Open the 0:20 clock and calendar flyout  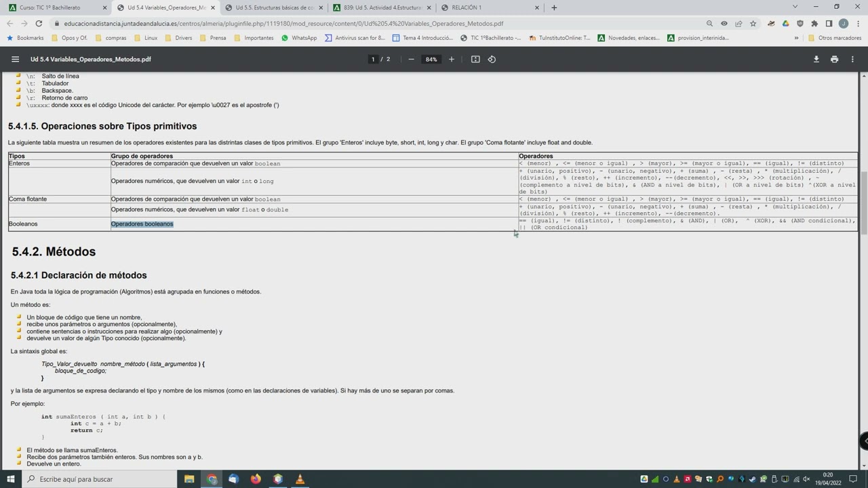point(828,479)
